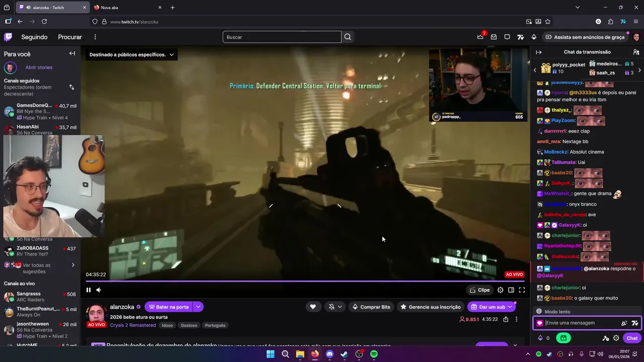This screenshot has width=644, height=362.
Task: Click the Idoso tag
Action: click(168, 325)
